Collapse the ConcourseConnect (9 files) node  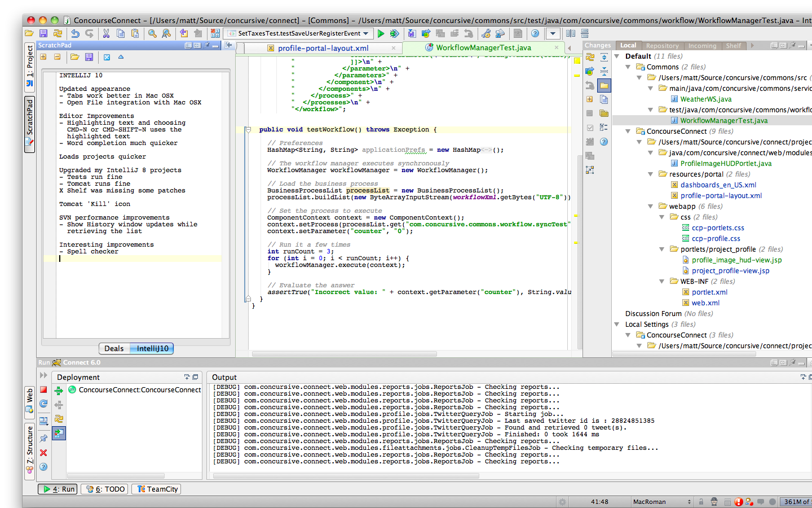(628, 132)
